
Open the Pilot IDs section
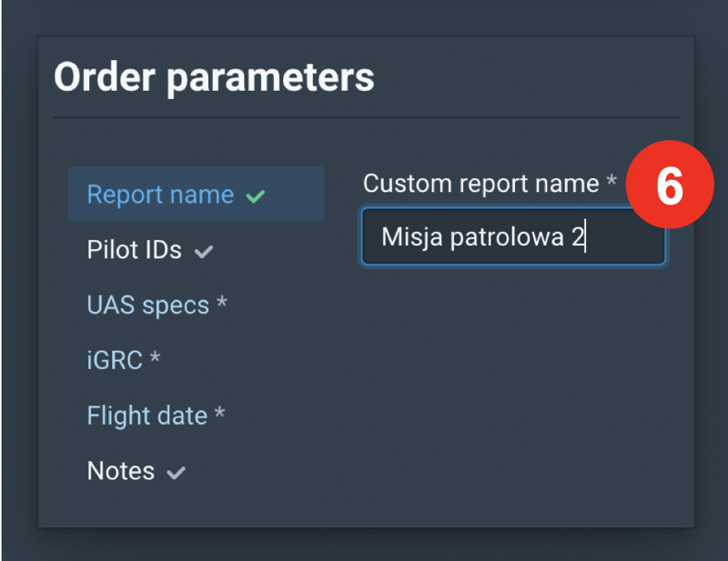(x=134, y=250)
